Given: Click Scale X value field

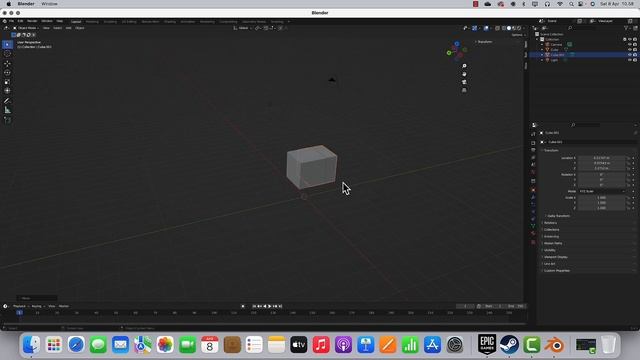Looking at the screenshot, I should coord(602,198).
